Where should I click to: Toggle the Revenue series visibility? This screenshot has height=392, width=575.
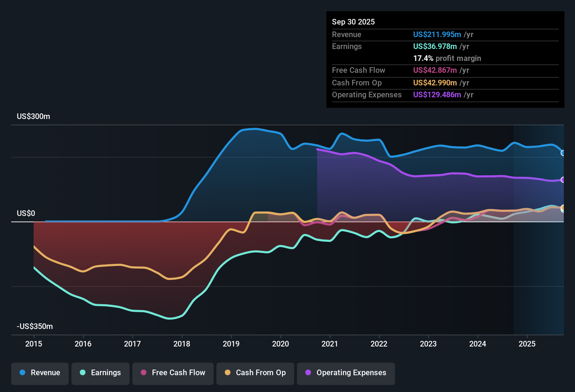[40, 373]
